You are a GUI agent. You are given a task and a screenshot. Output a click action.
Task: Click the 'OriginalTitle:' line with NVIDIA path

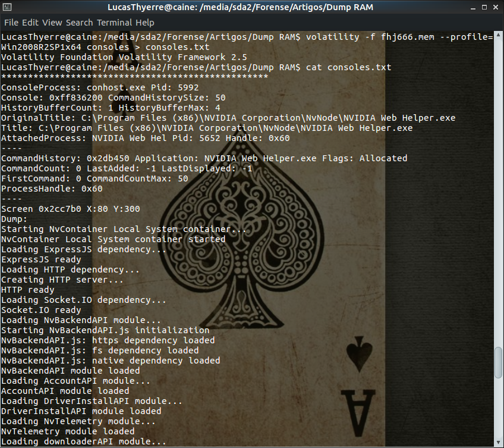pyautogui.click(x=228, y=118)
